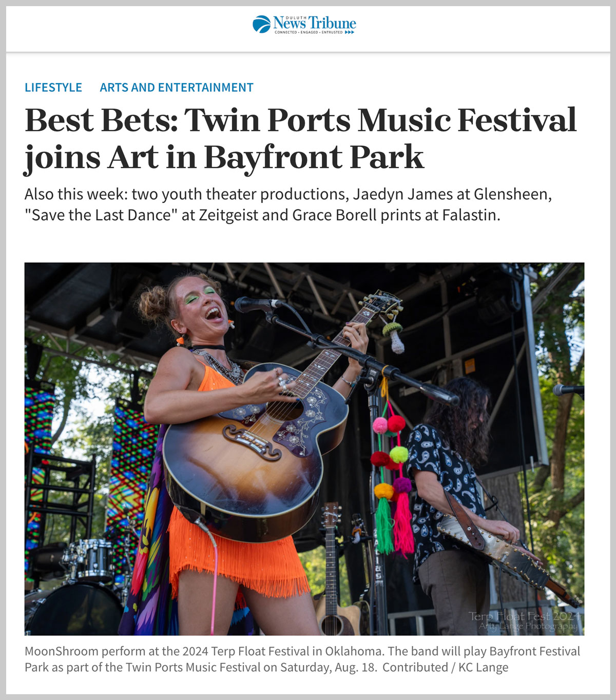Click the Best Bets article headline
The image size is (616, 700).
300,138
